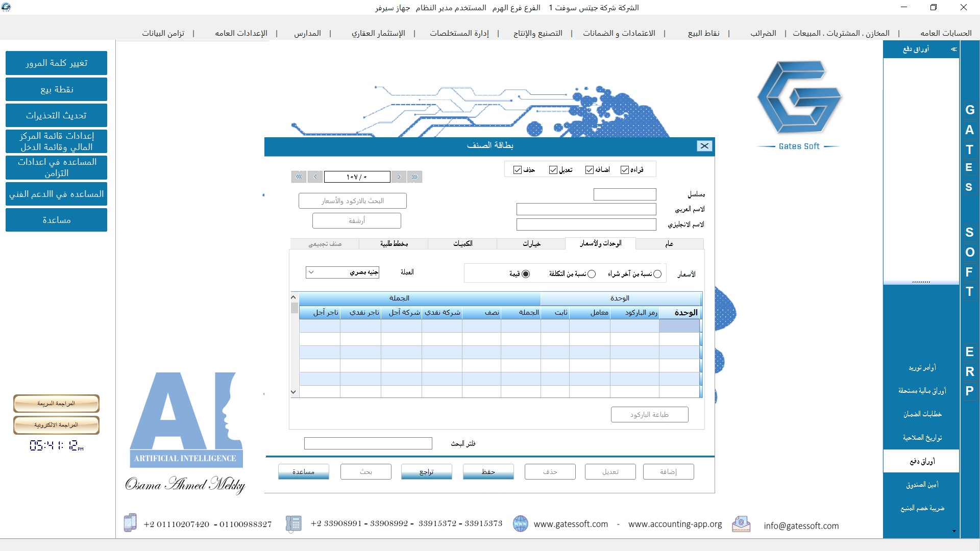This screenshot has width=980, height=551.
Task: Toggle the حذف permission checkbox
Action: pyautogui.click(x=518, y=170)
